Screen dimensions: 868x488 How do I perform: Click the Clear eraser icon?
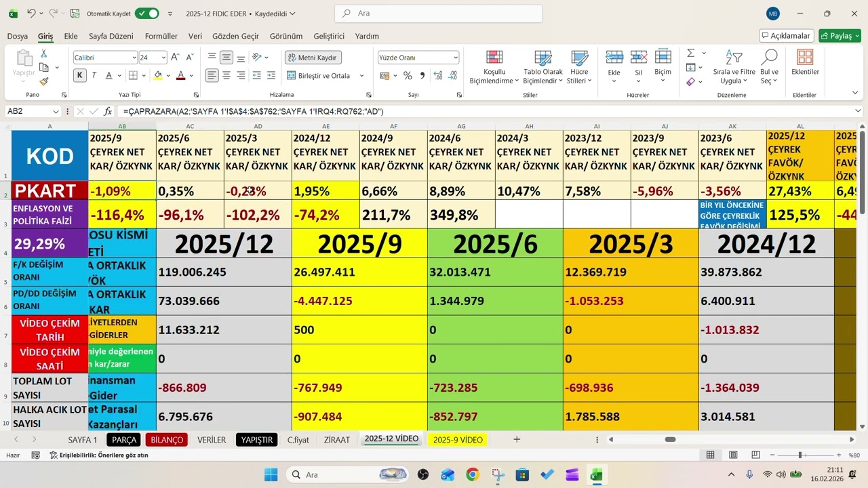tap(691, 82)
